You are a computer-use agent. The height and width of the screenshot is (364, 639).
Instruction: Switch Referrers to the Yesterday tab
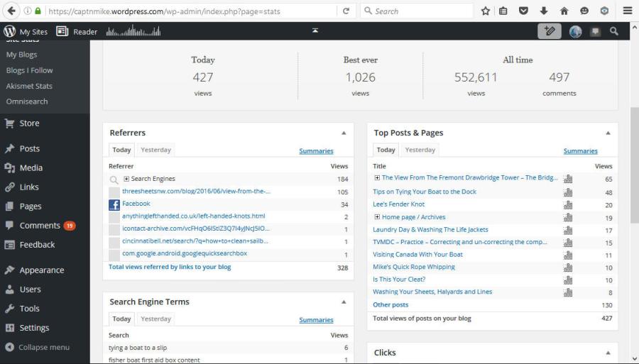click(x=155, y=150)
